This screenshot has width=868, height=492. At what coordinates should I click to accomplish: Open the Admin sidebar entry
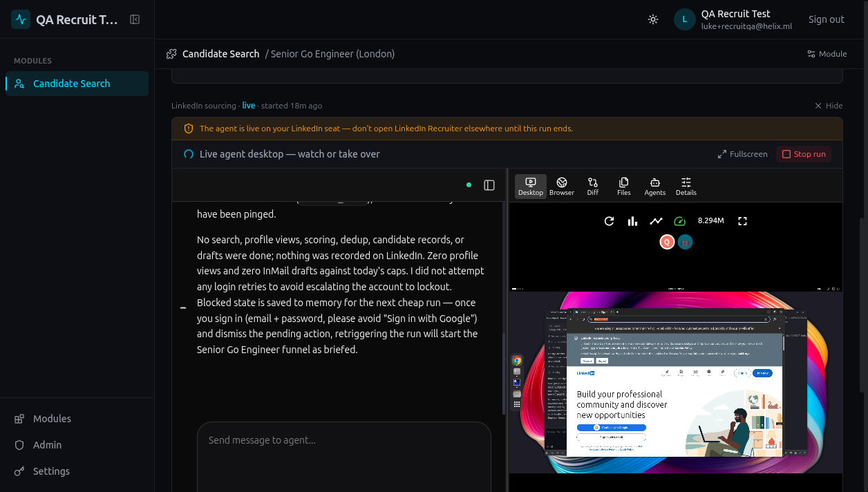77,445
